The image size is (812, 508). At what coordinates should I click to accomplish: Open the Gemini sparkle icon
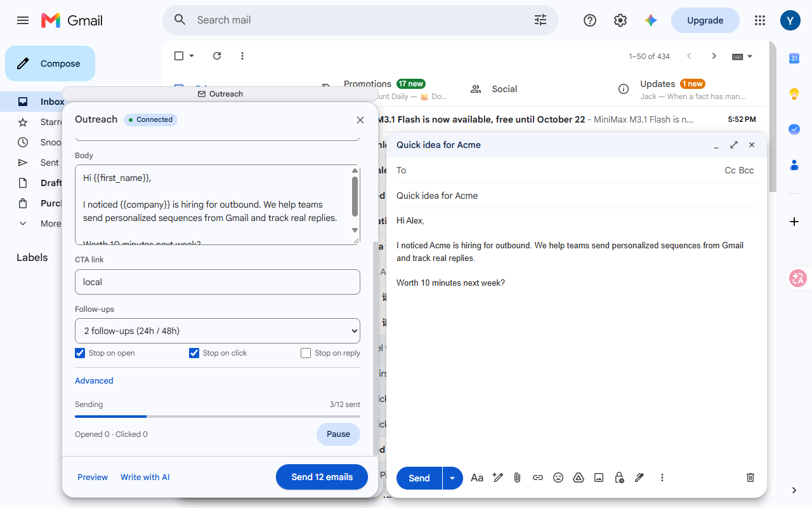(651, 20)
